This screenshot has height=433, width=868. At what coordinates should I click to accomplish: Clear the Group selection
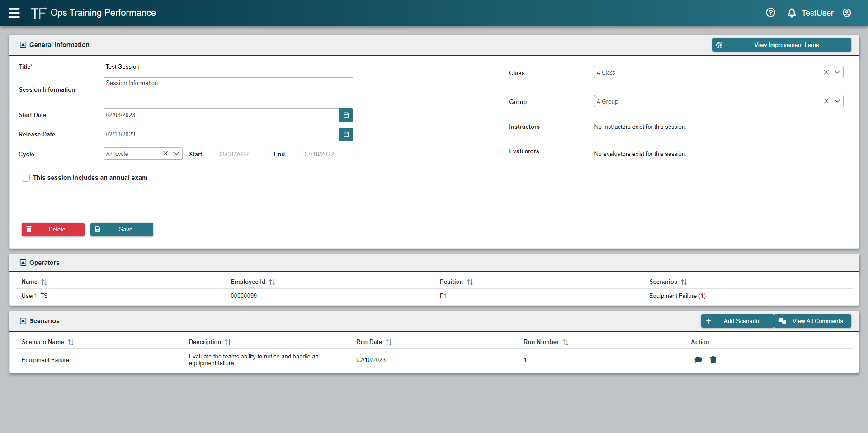(x=826, y=101)
